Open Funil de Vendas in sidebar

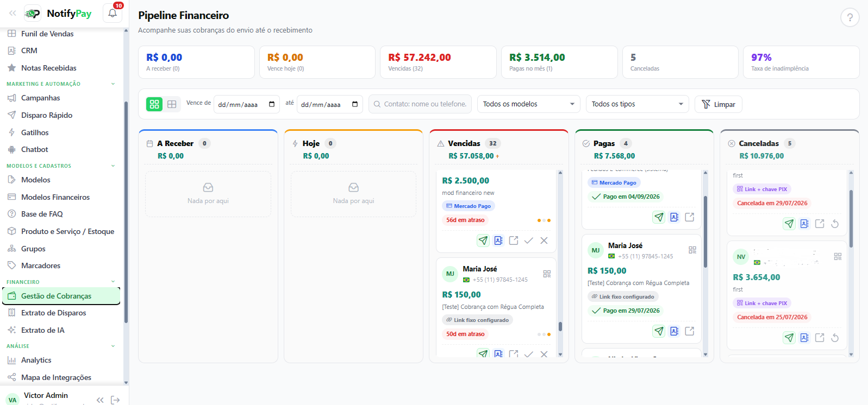pos(62,34)
